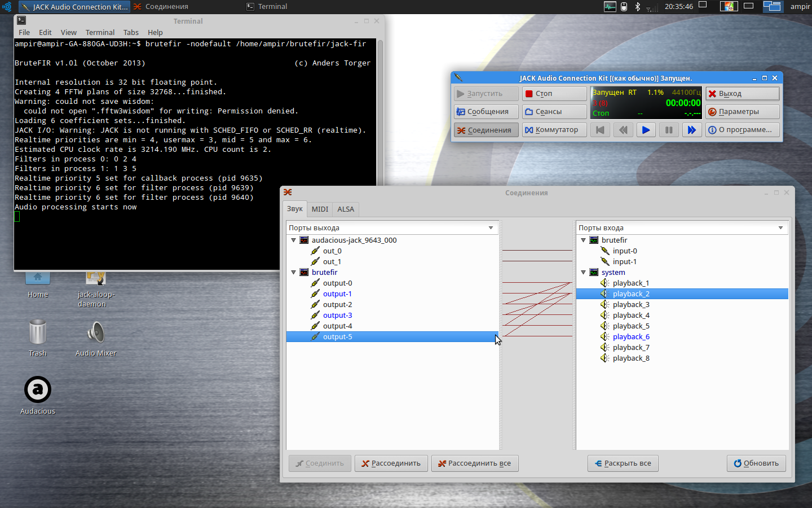This screenshot has height=508, width=812.
Task: Select system playback_8 port
Action: [x=630, y=358]
